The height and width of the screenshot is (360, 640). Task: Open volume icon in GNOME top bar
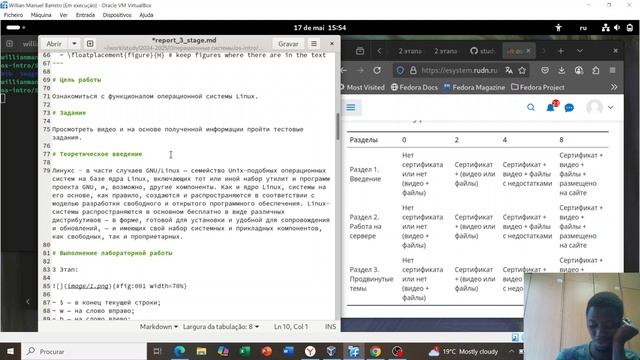[x=617, y=28]
